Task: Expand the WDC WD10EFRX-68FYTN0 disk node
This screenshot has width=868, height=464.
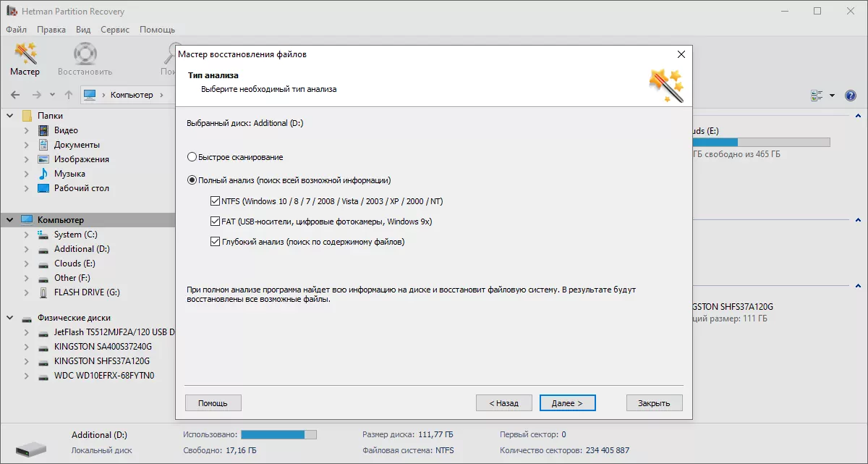Action: pos(27,376)
